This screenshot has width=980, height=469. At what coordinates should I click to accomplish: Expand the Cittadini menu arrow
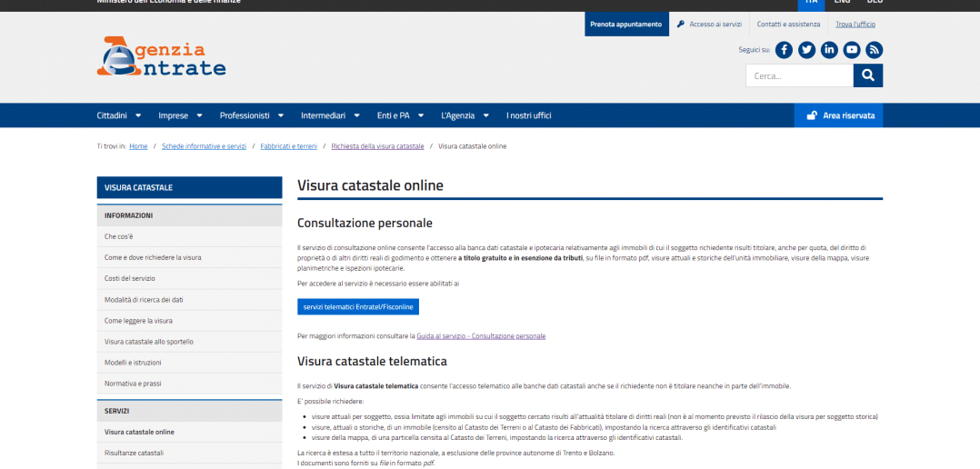coord(138,115)
